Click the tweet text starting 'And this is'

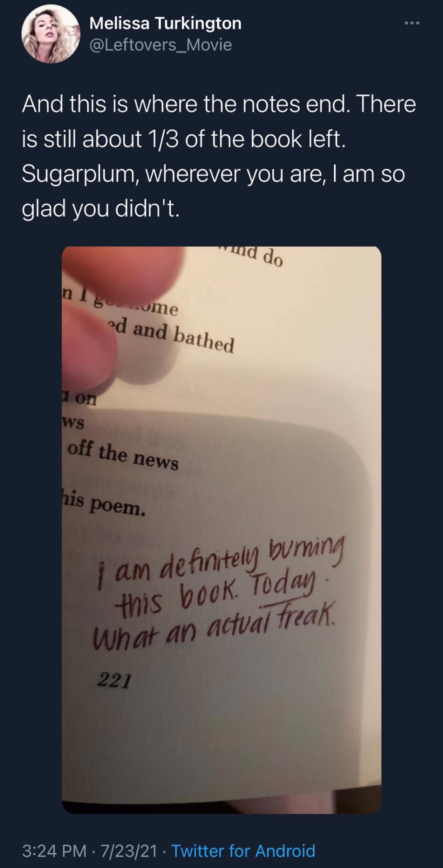[x=219, y=104]
